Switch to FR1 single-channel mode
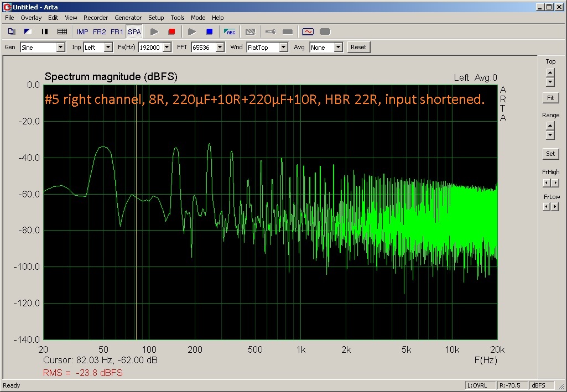567x392 pixels. [x=117, y=32]
